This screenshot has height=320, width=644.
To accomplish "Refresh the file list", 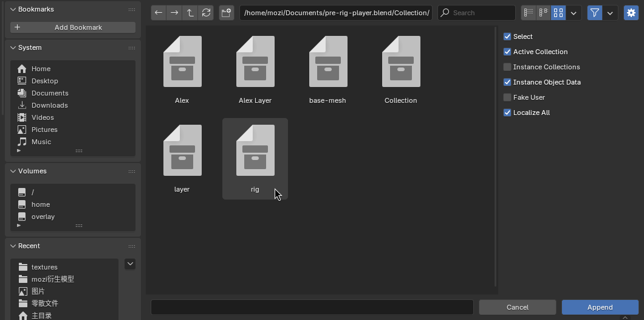I will 206,13.
